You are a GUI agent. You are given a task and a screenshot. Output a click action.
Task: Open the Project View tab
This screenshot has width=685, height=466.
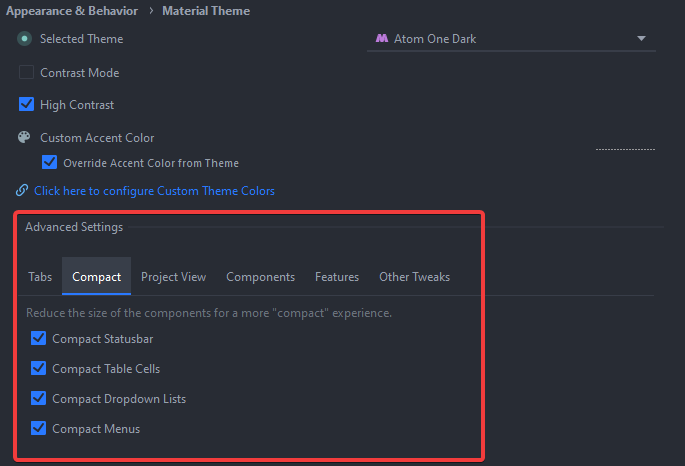pos(173,277)
